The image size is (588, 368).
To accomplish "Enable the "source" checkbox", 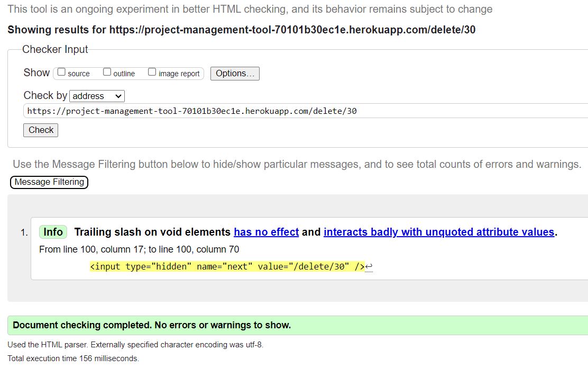I will point(61,71).
